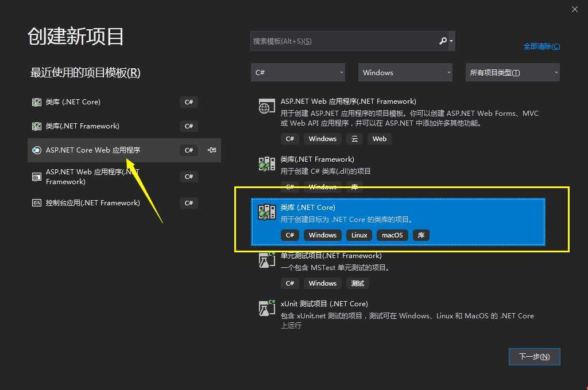Screen dimensions: 588x390
Task: Select 类库 (.NET Core) template title in results
Action: pyautogui.click(x=308, y=207)
